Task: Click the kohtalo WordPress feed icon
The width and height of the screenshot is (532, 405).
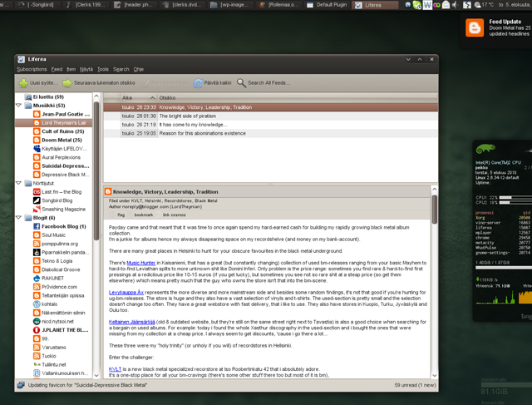Action: tap(37, 304)
